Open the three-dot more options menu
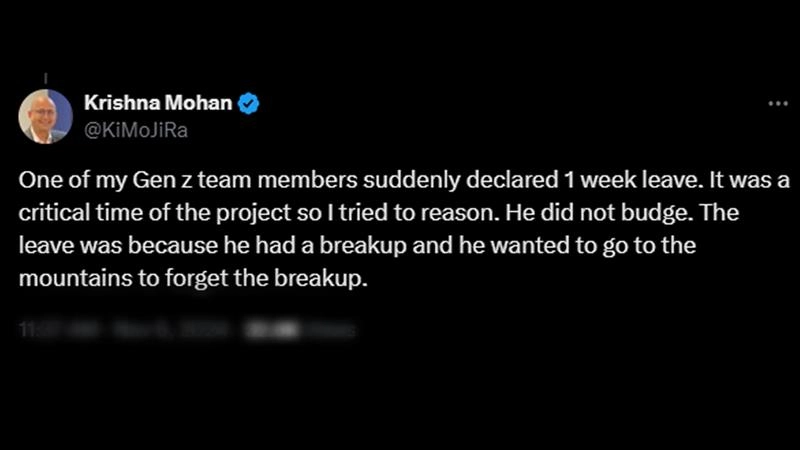Image resolution: width=800 pixels, height=450 pixels. point(778,103)
